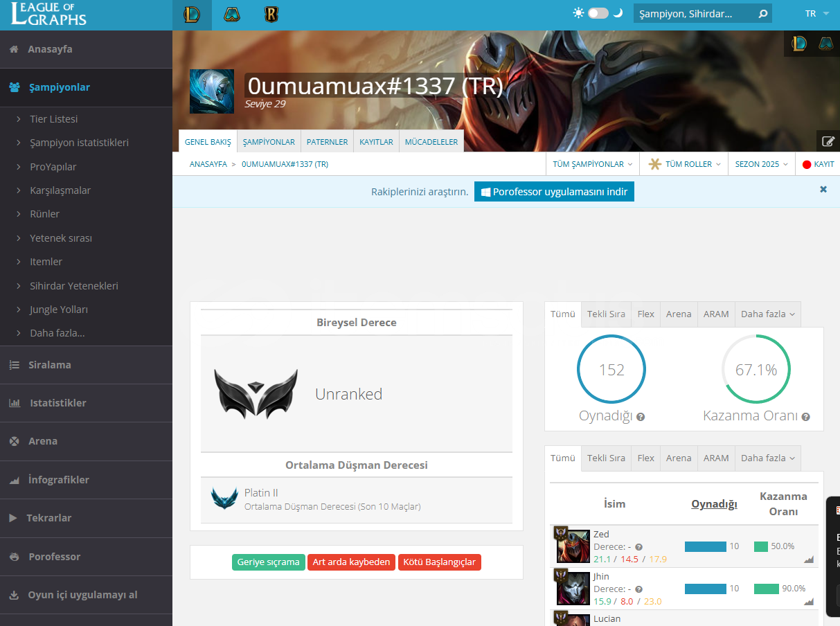Viewport: 840px width, 626px height.
Task: Select the League of Legends game icon
Action: pos(192,14)
